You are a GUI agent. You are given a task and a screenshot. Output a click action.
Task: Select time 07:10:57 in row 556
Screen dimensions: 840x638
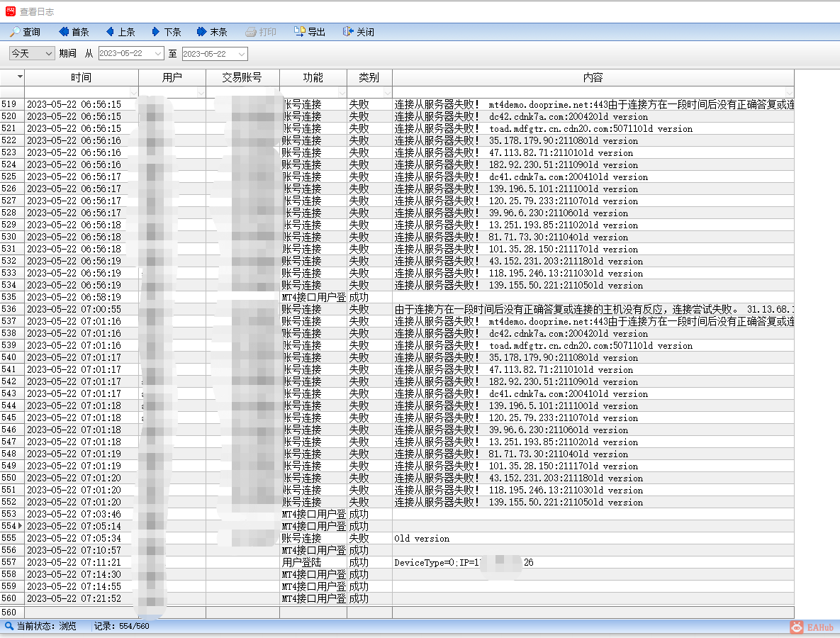click(x=74, y=550)
